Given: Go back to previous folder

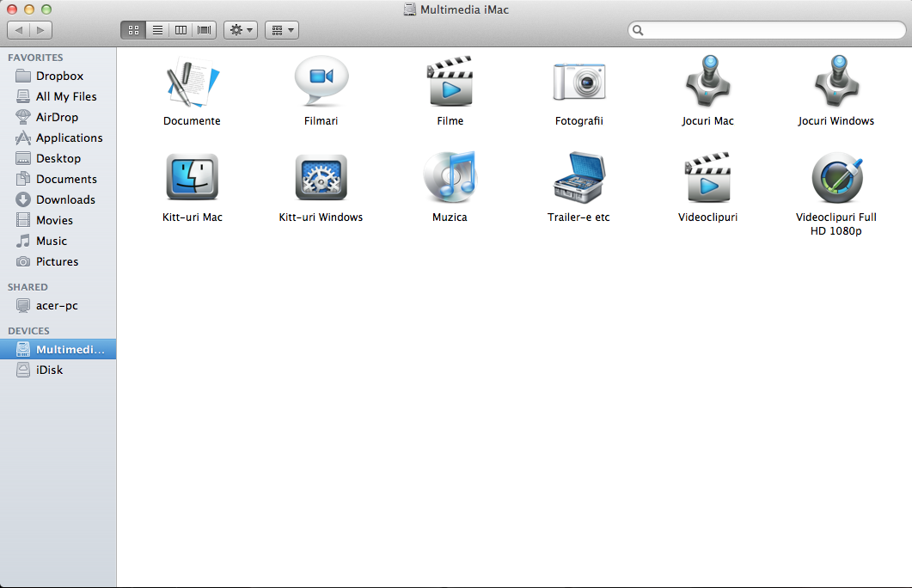Looking at the screenshot, I should click(x=19, y=30).
